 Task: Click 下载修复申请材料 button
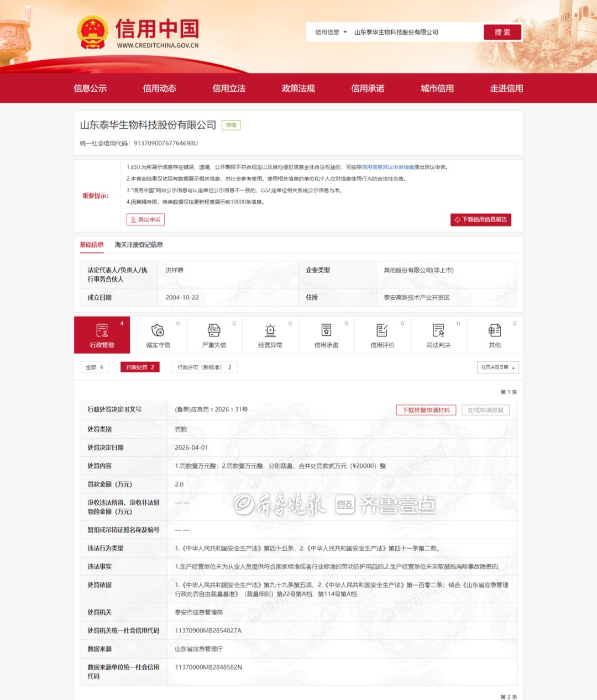click(426, 410)
